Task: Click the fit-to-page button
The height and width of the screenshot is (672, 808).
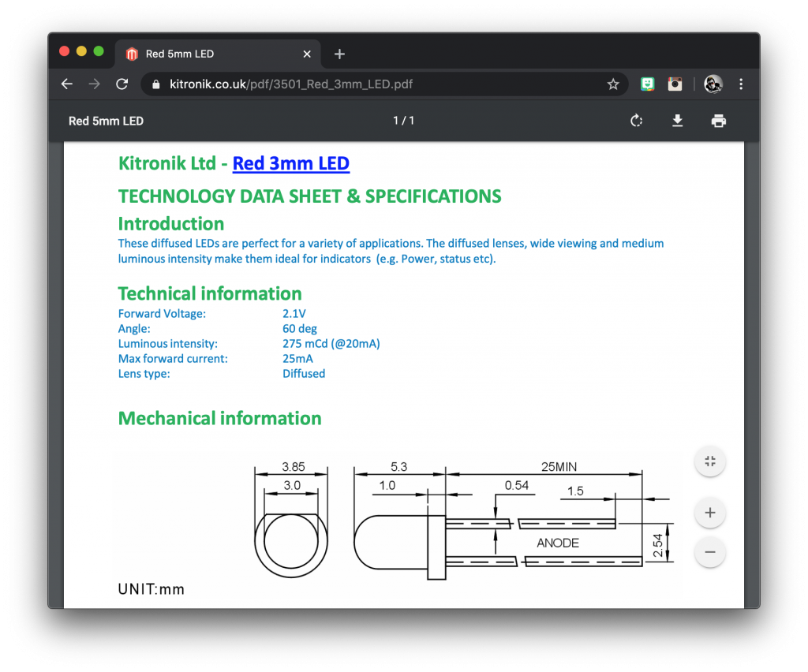Action: [x=710, y=461]
